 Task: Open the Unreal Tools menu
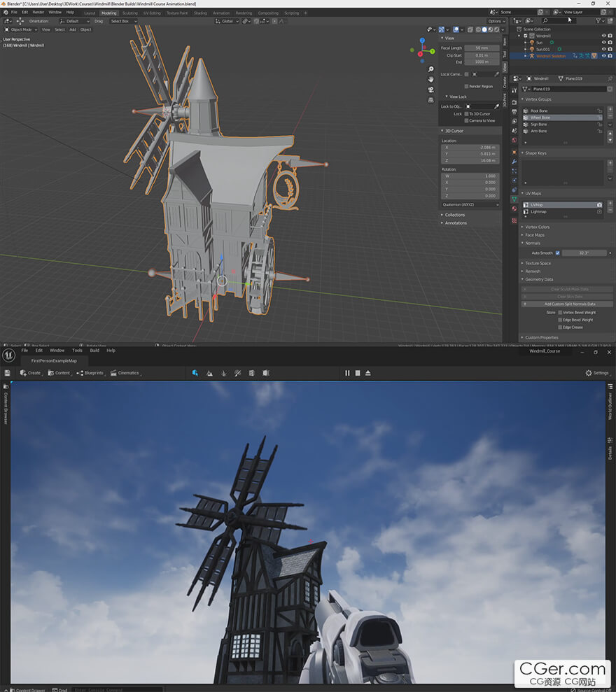(77, 351)
